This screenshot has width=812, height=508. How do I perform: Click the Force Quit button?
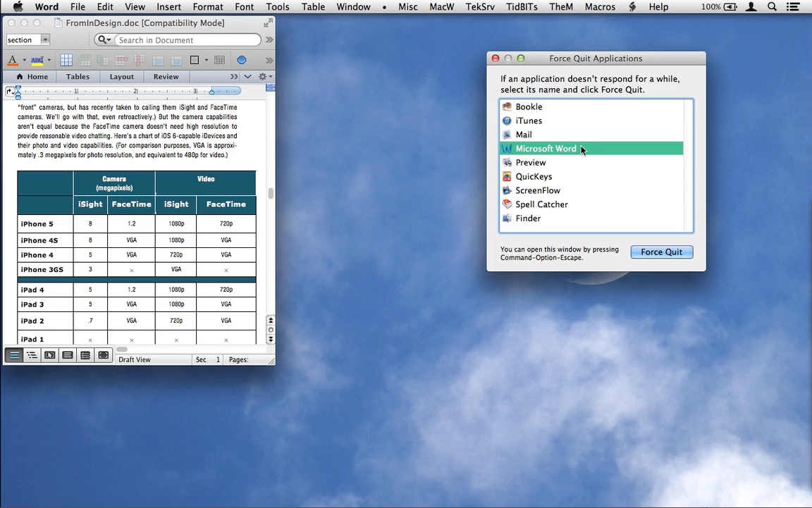pos(662,252)
